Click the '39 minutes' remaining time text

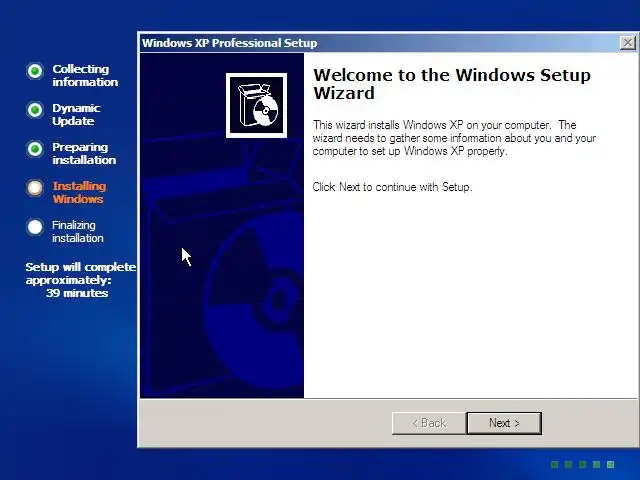pos(77,293)
